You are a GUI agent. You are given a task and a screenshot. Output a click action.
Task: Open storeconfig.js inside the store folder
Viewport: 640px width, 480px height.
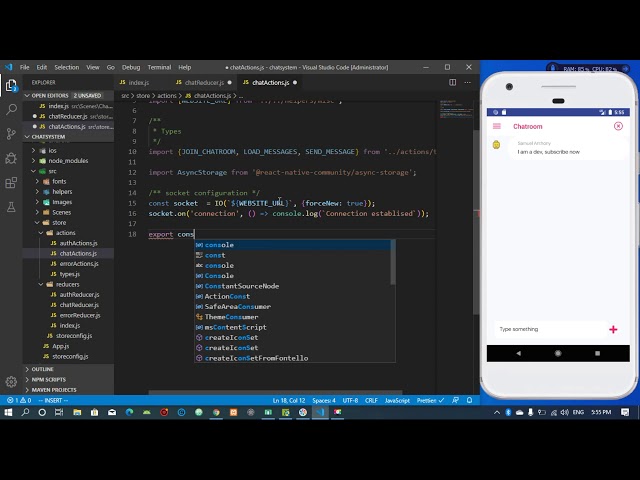(74, 336)
